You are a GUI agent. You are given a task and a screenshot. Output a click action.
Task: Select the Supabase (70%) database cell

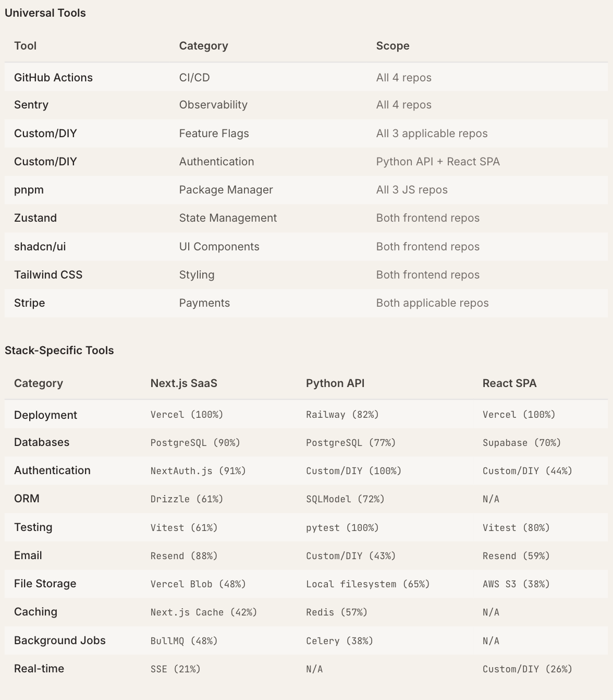click(x=521, y=443)
